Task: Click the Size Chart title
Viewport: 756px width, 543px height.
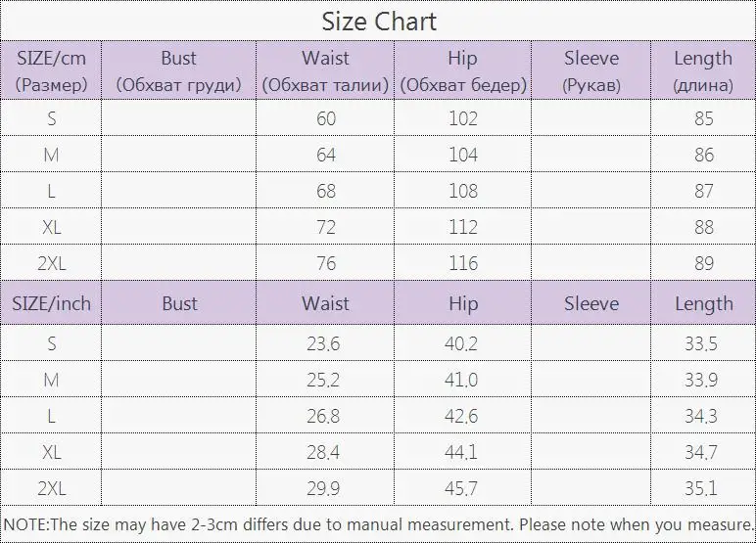Action: point(379,22)
